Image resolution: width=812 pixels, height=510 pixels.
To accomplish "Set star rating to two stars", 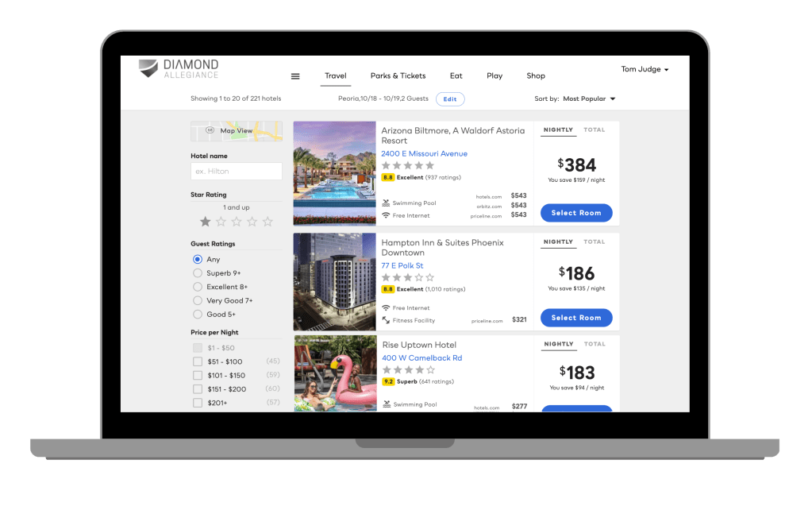I will 221,222.
